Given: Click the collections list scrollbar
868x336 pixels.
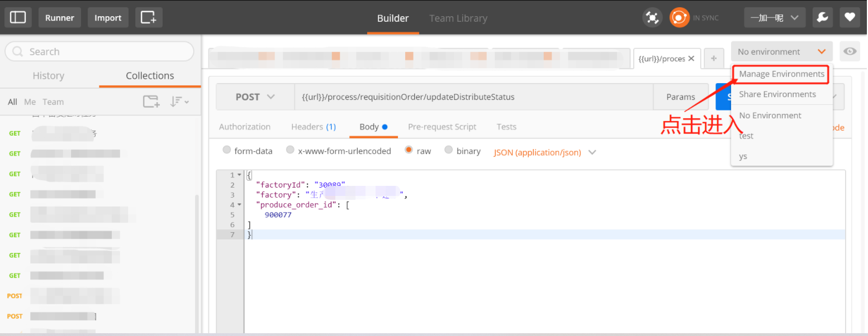Looking at the screenshot, I should 197,265.
